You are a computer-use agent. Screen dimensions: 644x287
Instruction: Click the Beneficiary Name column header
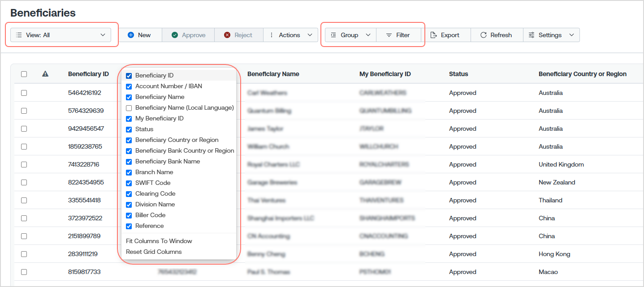(x=273, y=74)
